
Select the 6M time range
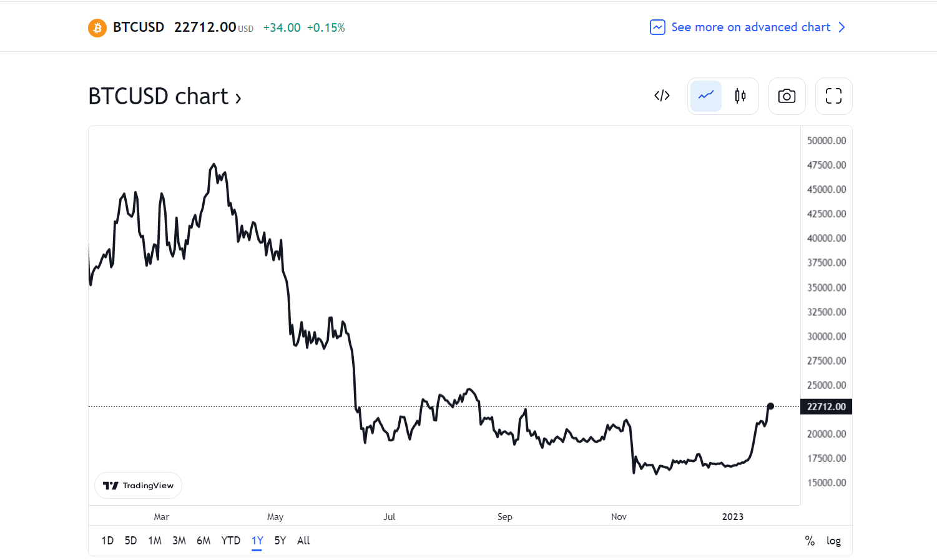tap(204, 541)
